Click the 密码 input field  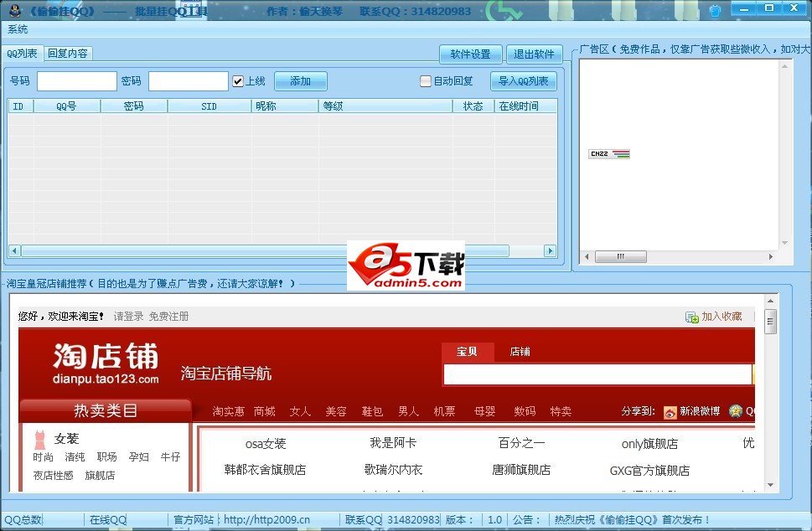click(188, 81)
